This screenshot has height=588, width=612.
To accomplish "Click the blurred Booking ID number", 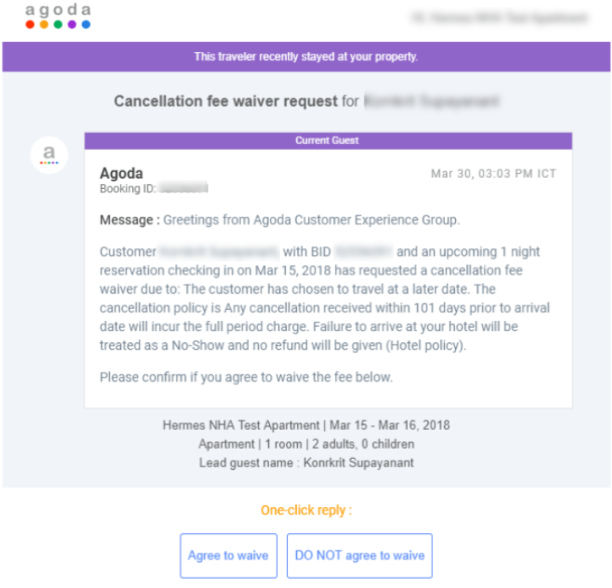I will coord(184,188).
